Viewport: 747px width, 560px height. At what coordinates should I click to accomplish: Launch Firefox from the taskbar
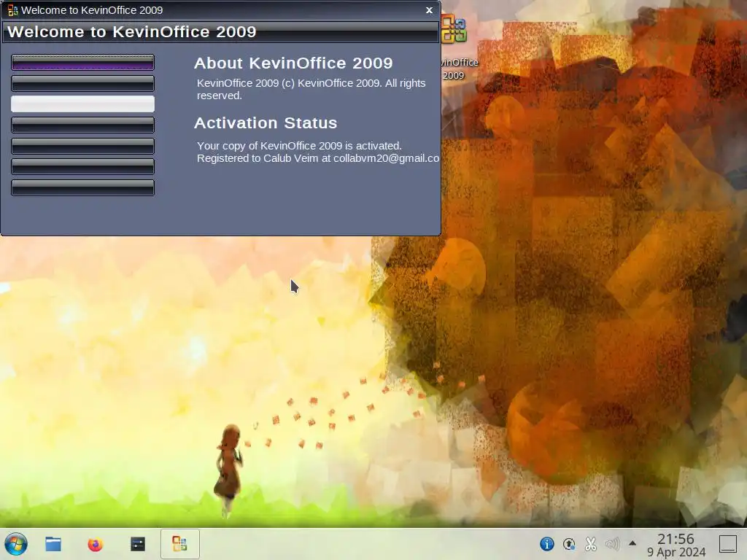coord(96,544)
